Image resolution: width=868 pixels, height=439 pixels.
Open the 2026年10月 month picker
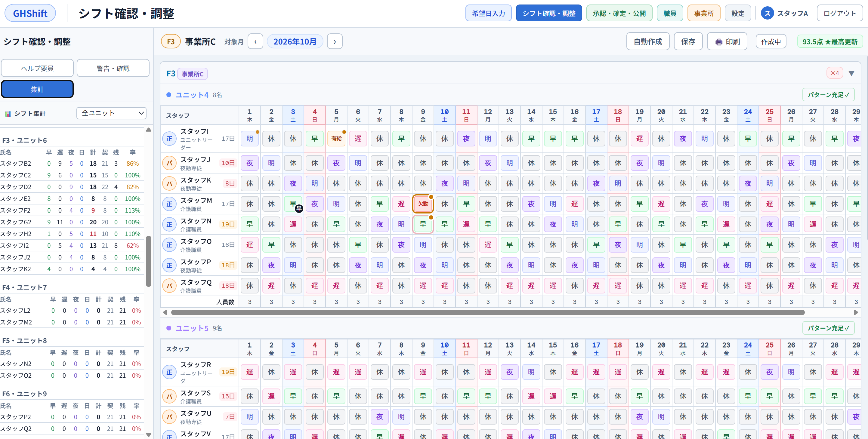coord(295,41)
